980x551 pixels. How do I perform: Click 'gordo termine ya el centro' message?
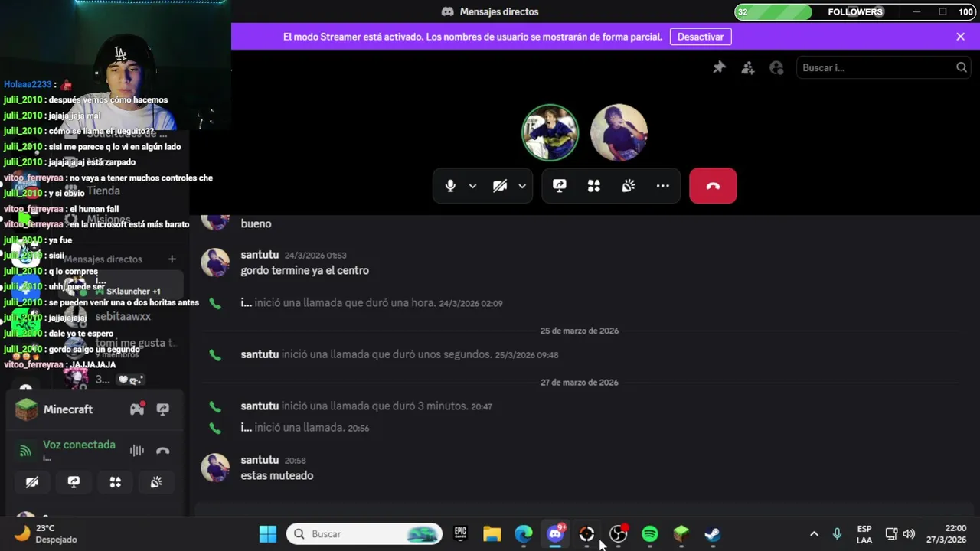point(305,270)
